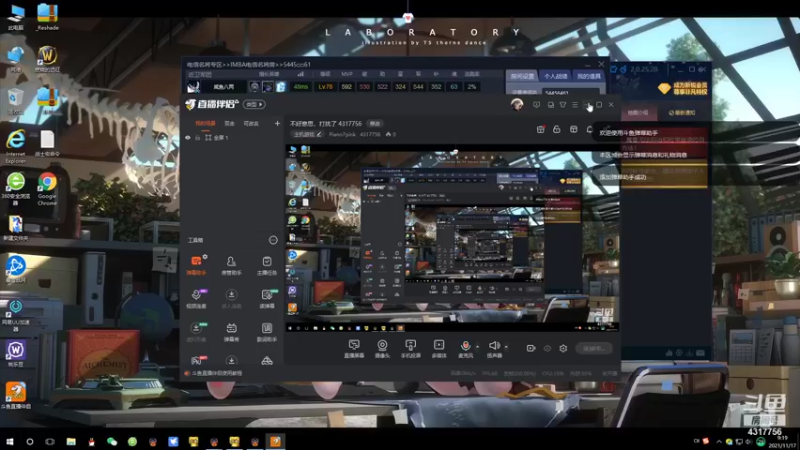800x450 pixels.
Task: Open WeChat from taskbar
Action: coord(112,441)
